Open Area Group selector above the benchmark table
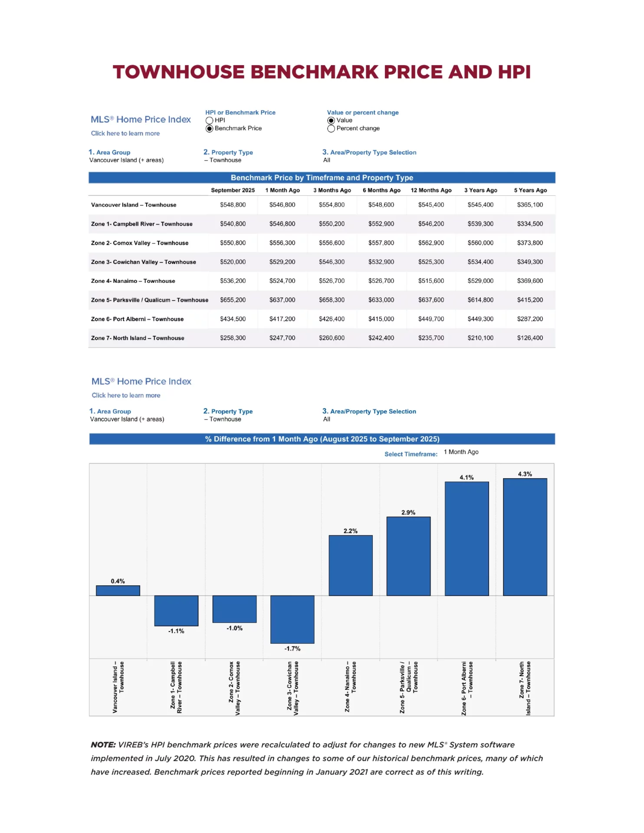This screenshot has height=833, width=644. [126, 160]
